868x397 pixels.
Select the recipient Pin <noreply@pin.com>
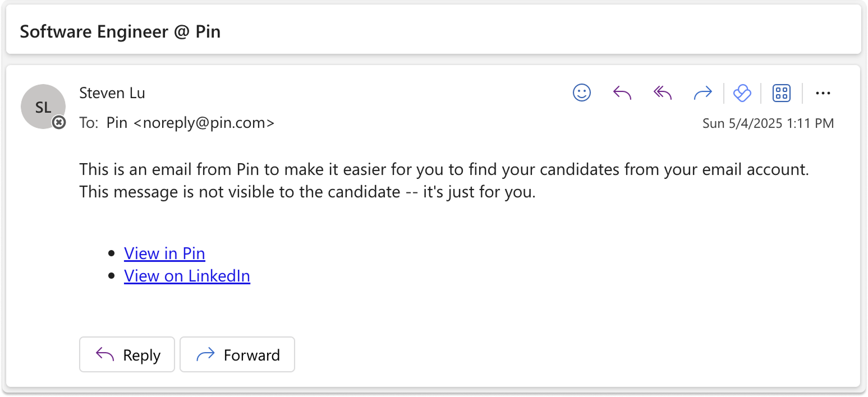[x=191, y=123]
